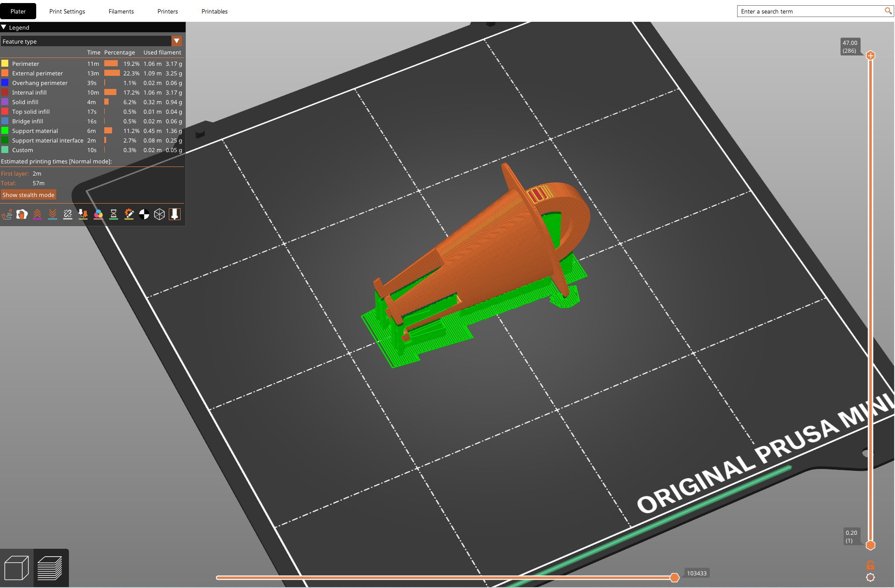Toggle deretractions down-chevrons icon
Viewport: 895px width, 588px height.
click(x=52, y=214)
